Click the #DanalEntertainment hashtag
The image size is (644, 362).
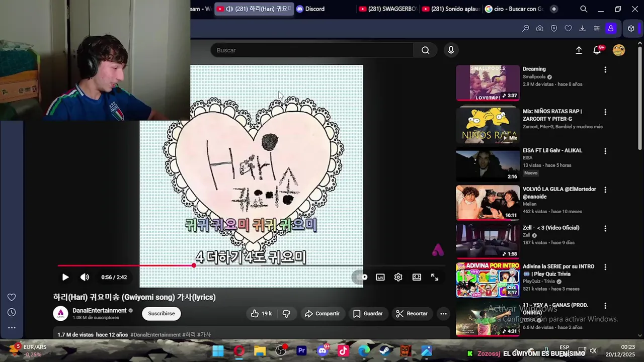point(155,335)
